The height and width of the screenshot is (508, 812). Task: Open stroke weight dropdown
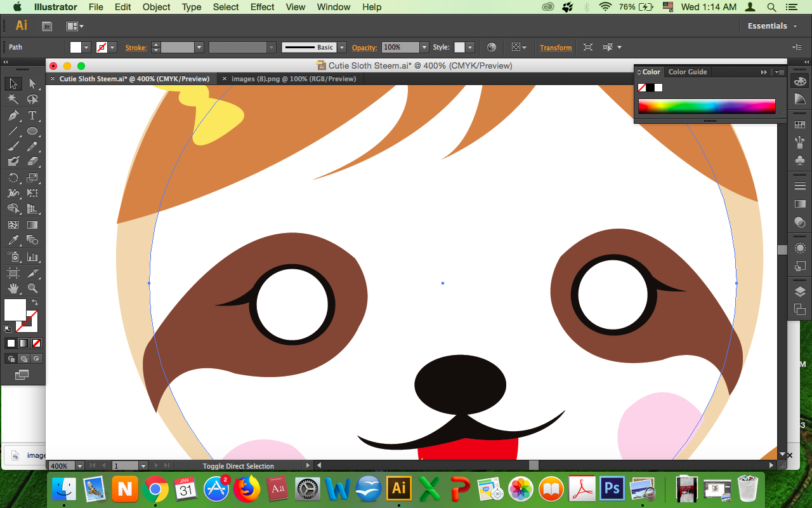[x=199, y=48]
